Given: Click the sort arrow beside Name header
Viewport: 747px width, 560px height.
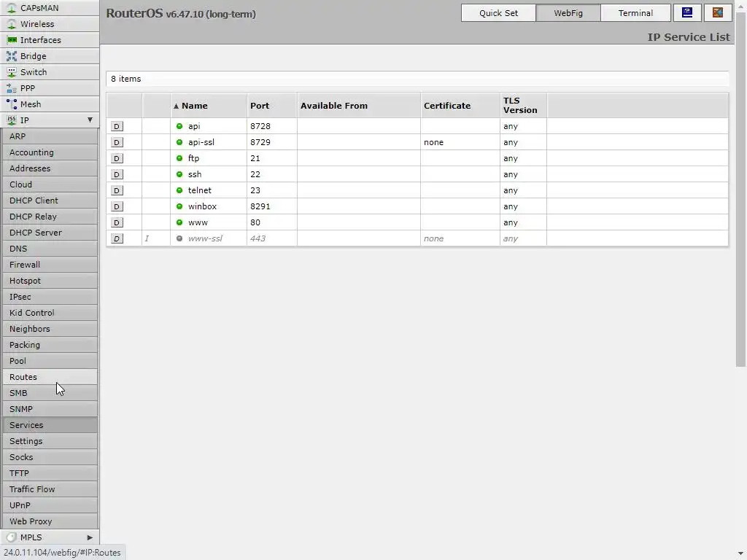Looking at the screenshot, I should (x=176, y=106).
